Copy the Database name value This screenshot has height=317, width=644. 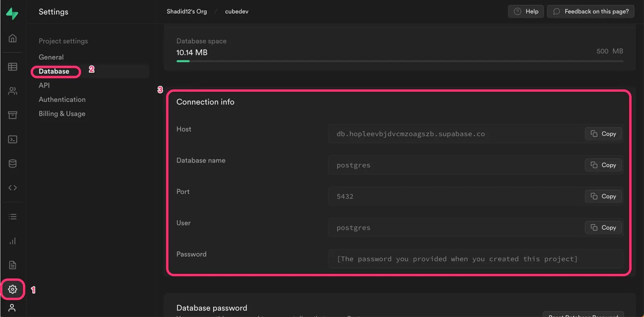pos(603,165)
